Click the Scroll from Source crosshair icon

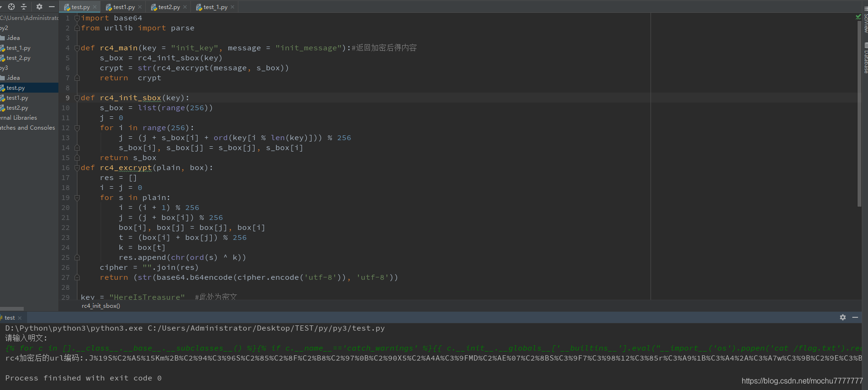pyautogui.click(x=11, y=7)
